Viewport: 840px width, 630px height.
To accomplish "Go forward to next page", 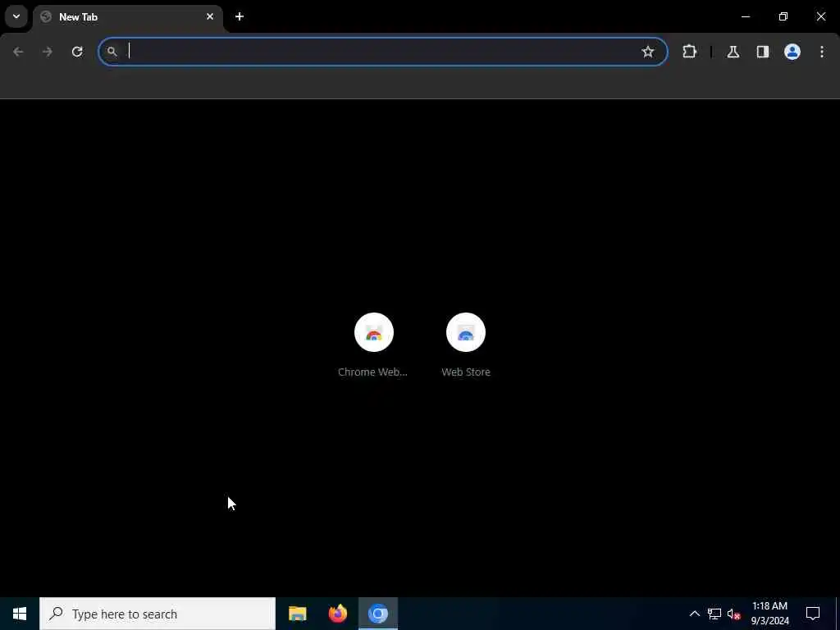I will coord(48,52).
